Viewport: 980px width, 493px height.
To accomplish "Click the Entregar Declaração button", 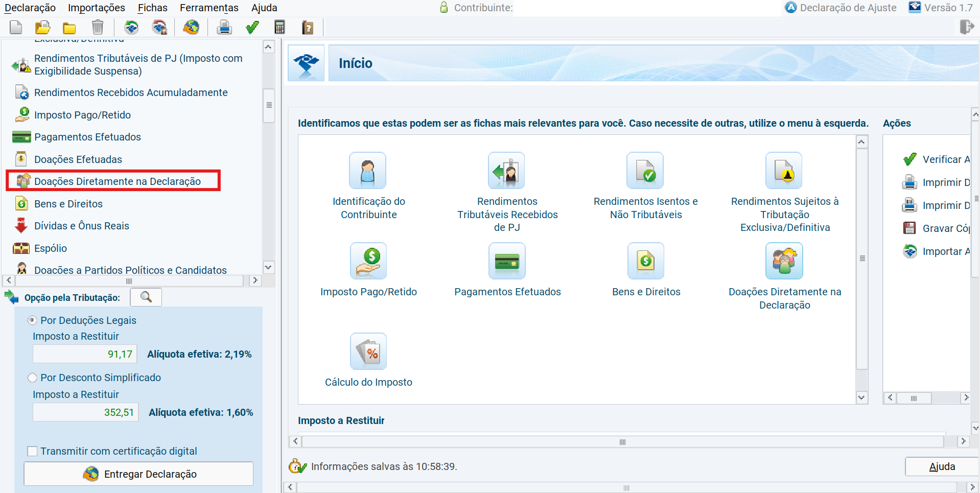I will pos(138,474).
